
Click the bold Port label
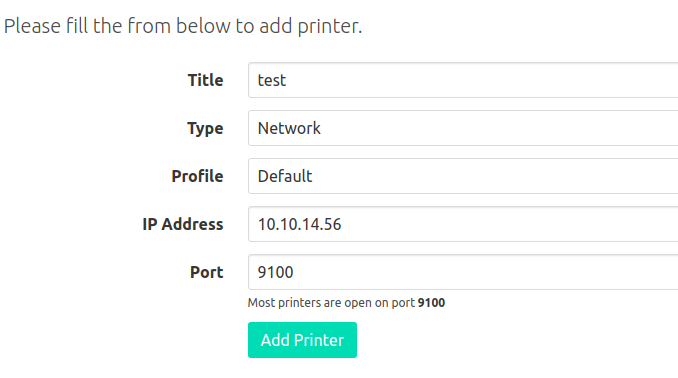[207, 272]
